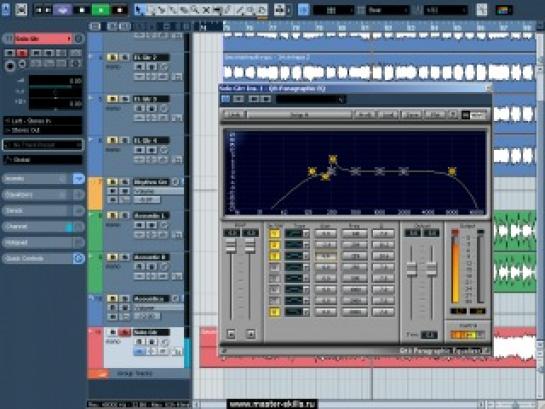Open the plugin preset name field in window header
Image resolution: width=545 pixels, height=409 pixels.
pos(311,100)
